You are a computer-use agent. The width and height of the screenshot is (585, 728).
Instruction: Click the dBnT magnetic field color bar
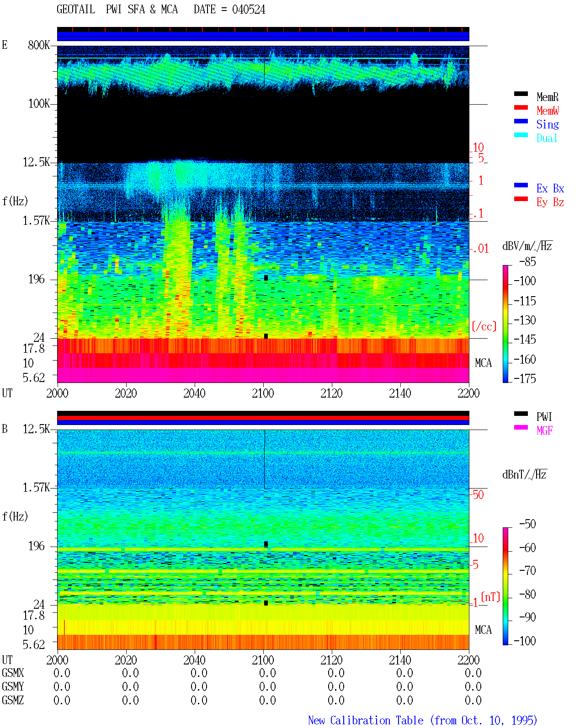point(505,586)
